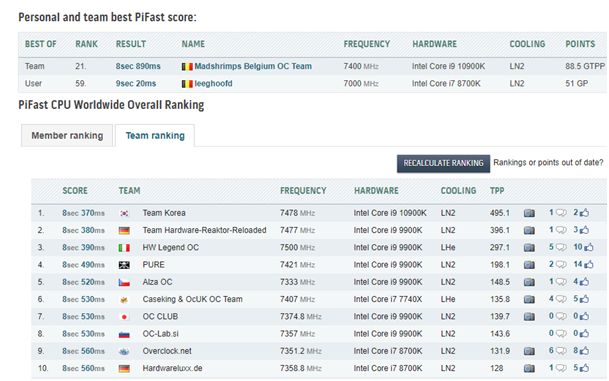Like the Caseking & OcUK OC Team score
The image size is (609, 381).
[x=585, y=299]
